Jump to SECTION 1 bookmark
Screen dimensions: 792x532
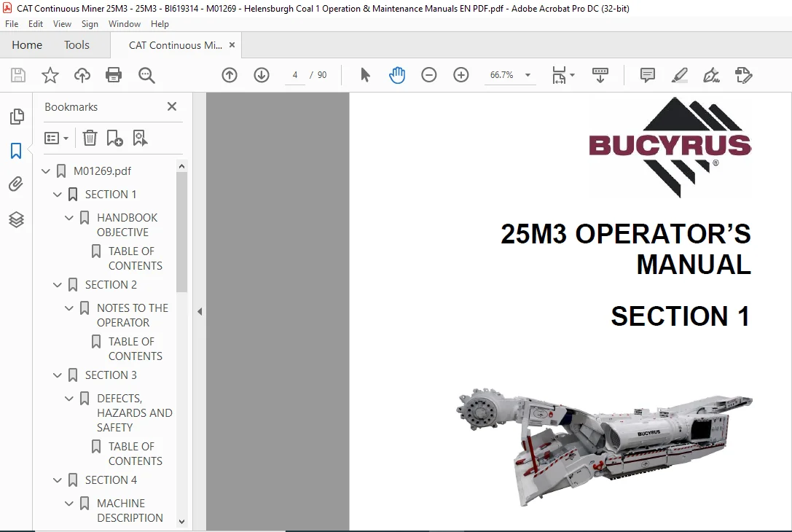(x=111, y=195)
